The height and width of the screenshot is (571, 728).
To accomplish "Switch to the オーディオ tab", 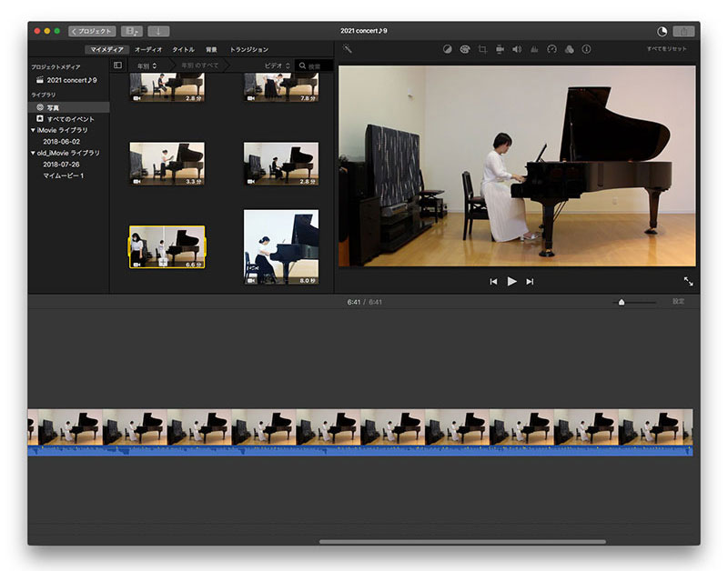I will (148, 49).
